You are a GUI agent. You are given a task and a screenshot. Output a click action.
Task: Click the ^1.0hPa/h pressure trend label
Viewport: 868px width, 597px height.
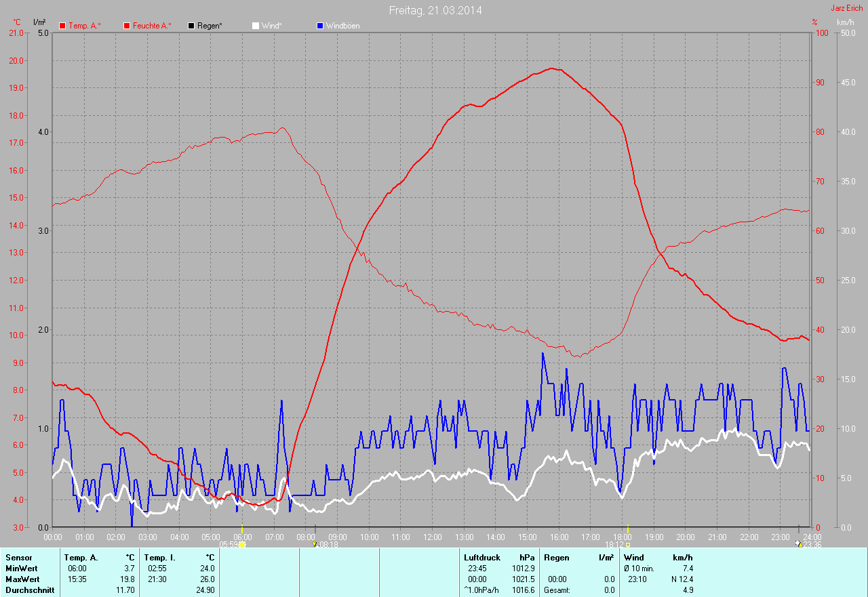pyautogui.click(x=482, y=590)
